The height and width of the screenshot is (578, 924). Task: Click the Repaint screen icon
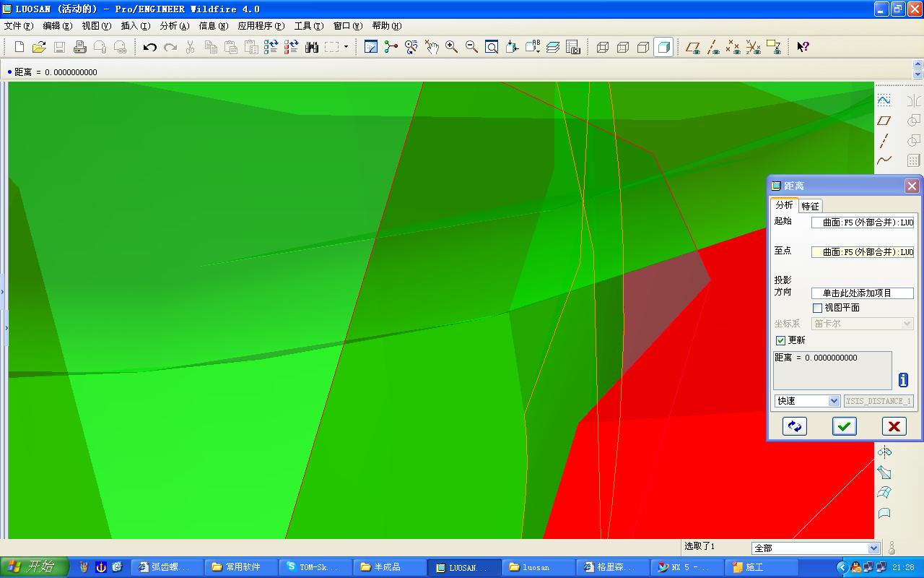coord(371,47)
